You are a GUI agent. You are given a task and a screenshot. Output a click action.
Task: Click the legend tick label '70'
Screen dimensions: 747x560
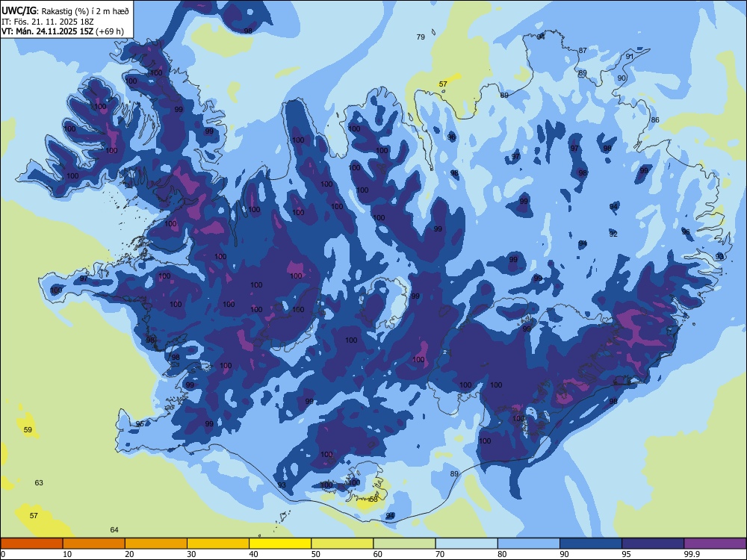pyautogui.click(x=440, y=554)
